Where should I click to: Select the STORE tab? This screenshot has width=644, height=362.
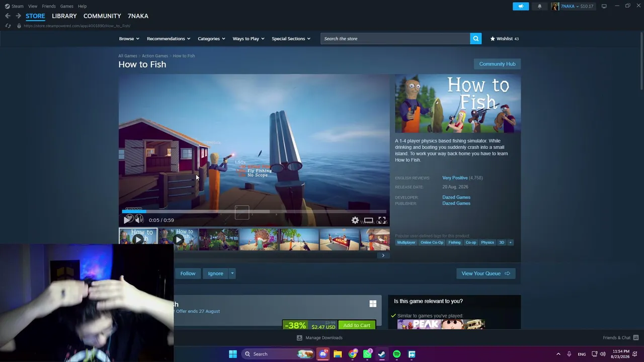[35, 16]
